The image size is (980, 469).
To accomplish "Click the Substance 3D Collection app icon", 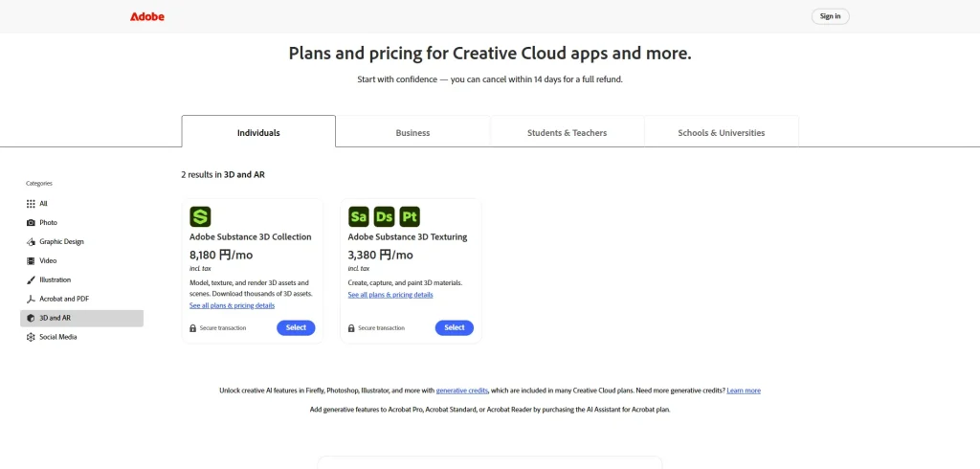I will point(200,217).
